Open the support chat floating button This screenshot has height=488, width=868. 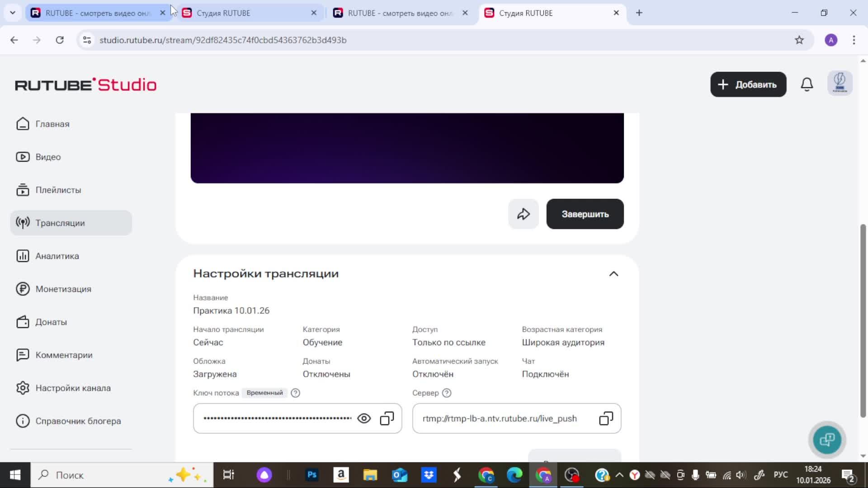(827, 439)
